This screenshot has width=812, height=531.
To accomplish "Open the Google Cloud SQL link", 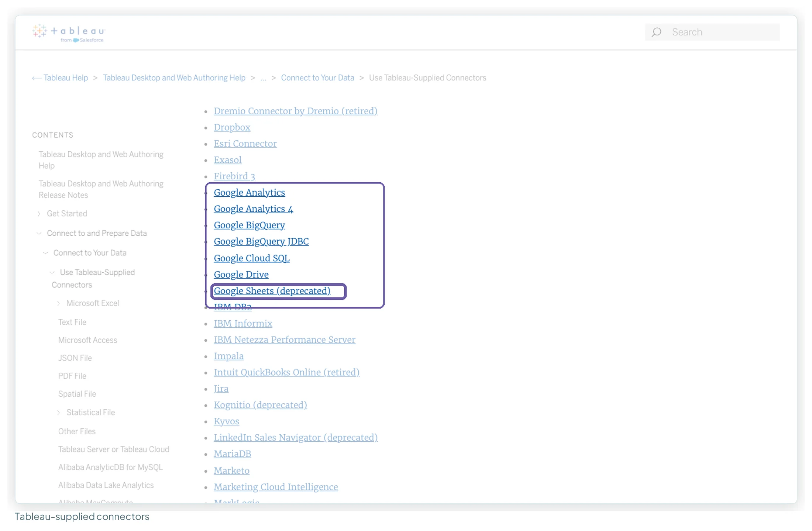I will coord(251,258).
